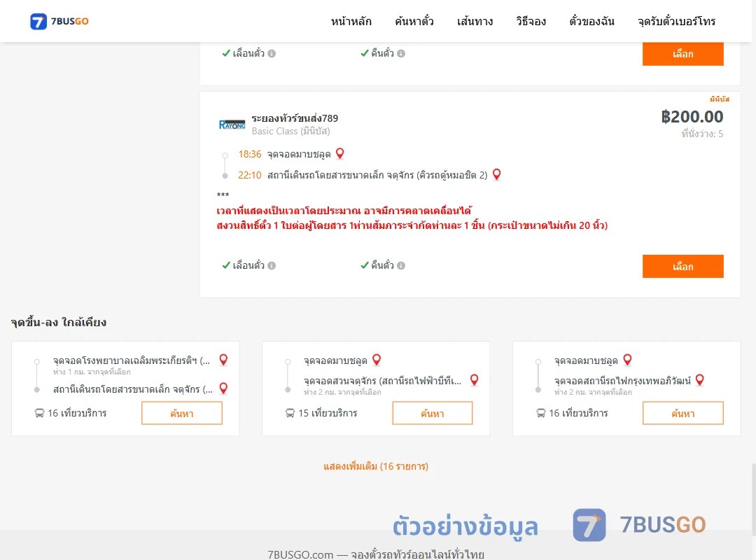Click ค้นหา in โรงพยาบาลเฉลิมพระเกียรติฯ card

182,414
